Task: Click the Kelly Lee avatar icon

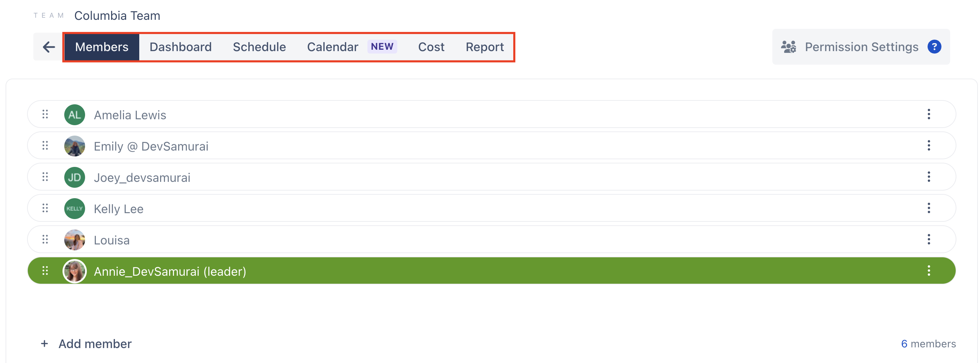Action: [75, 209]
